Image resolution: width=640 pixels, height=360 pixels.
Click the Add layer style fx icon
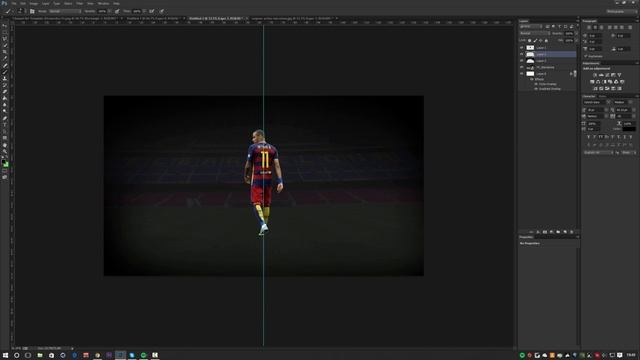coord(538,232)
